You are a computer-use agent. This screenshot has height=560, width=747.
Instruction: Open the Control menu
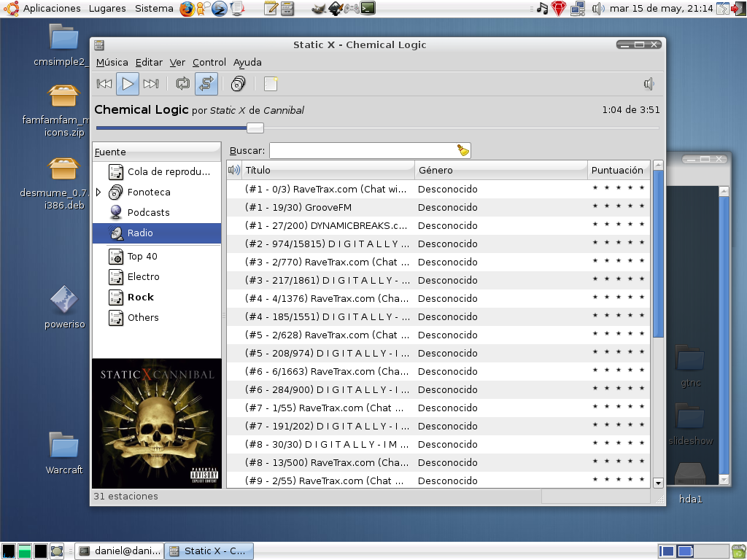209,63
